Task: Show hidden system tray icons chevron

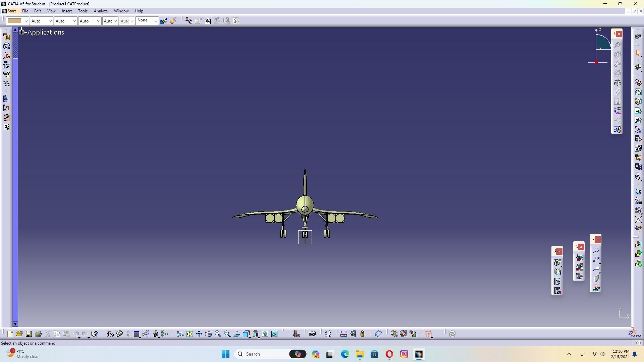Action: [569, 354]
